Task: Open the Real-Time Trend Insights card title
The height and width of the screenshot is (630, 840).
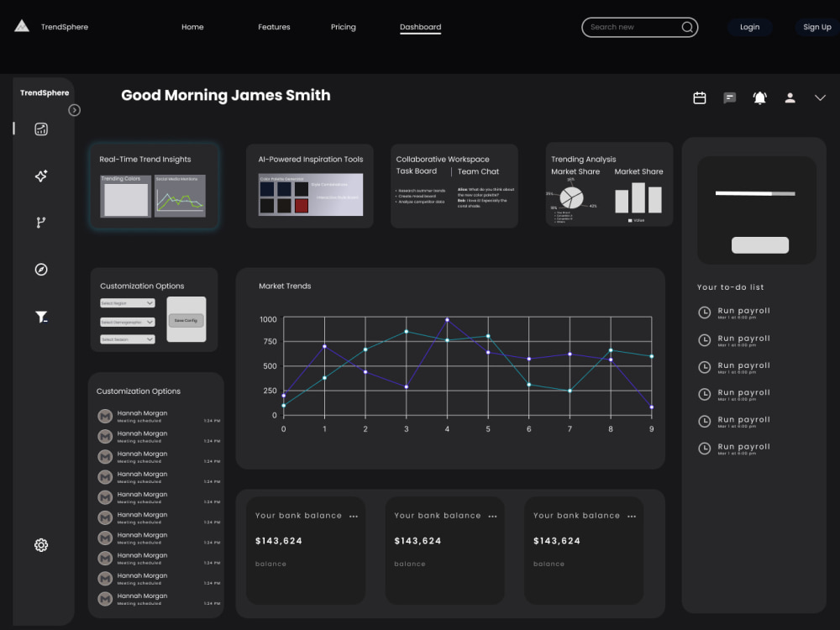Action: click(x=144, y=159)
